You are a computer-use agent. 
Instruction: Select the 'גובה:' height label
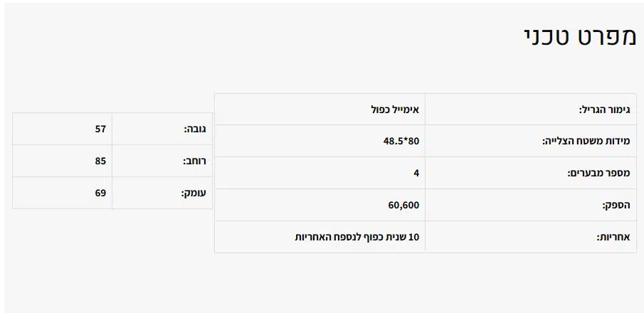pos(194,129)
